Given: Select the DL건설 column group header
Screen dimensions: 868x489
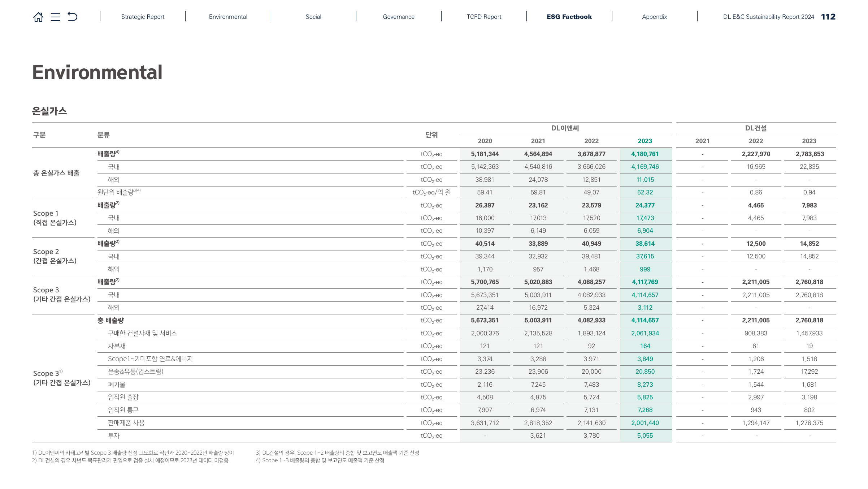Looking at the screenshot, I should [756, 128].
